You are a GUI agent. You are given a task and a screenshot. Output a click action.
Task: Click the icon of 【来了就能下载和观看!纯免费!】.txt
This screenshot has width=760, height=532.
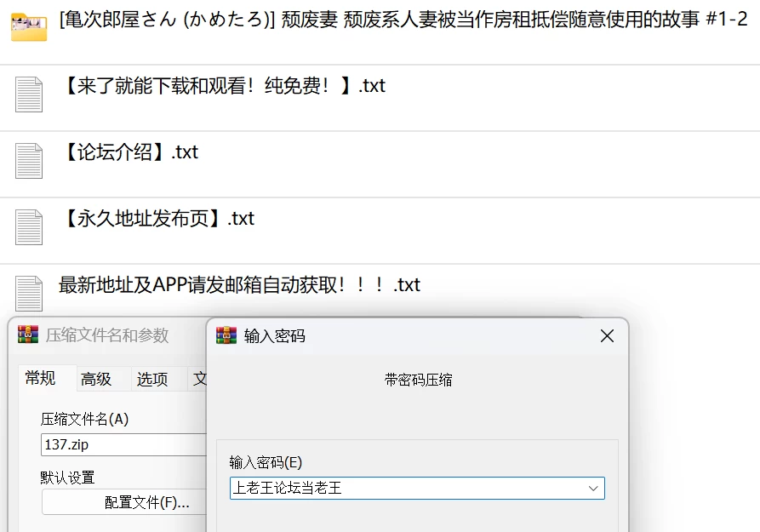(29, 94)
